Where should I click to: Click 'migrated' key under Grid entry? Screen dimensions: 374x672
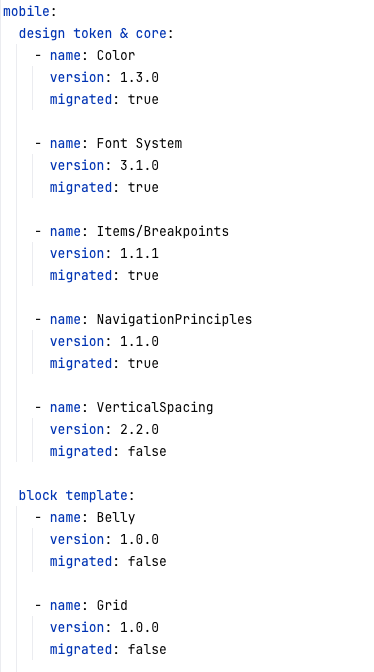tap(81, 649)
